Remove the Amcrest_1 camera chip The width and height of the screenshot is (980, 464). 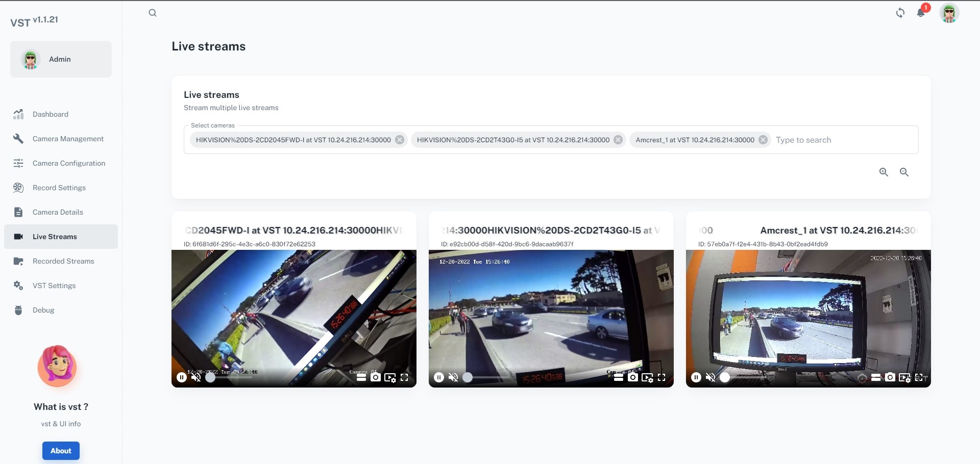[763, 139]
